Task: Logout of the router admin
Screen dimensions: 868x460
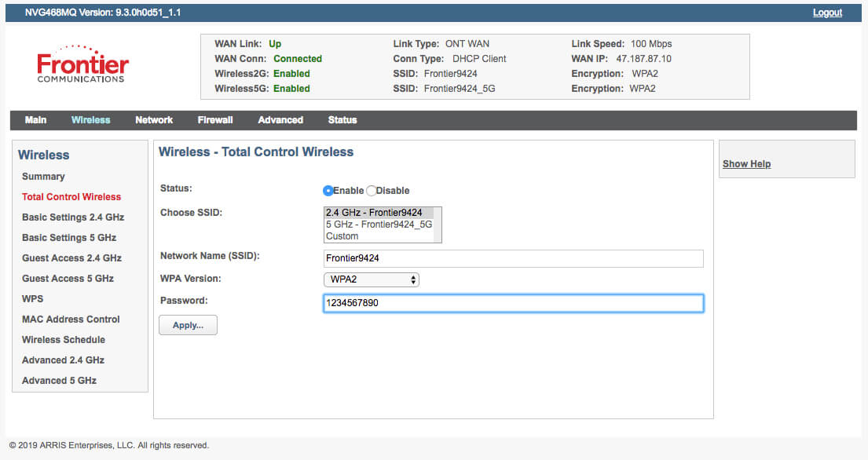Action: 826,13
